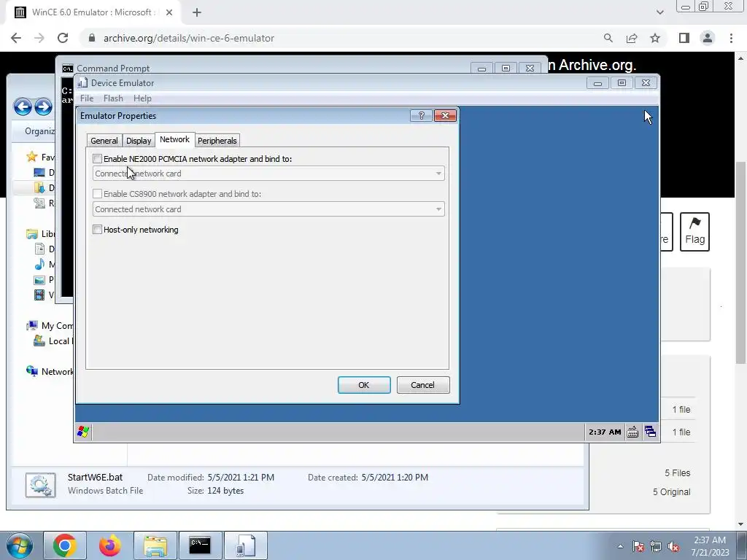Screen dimensions: 747x560
Task: Click Cancel in Emulator Properties
Action: [422, 385]
